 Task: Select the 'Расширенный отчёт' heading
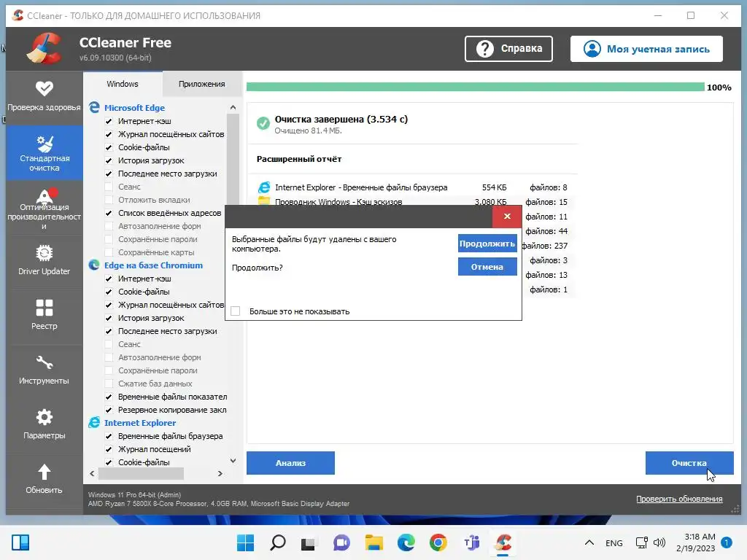(x=299, y=159)
